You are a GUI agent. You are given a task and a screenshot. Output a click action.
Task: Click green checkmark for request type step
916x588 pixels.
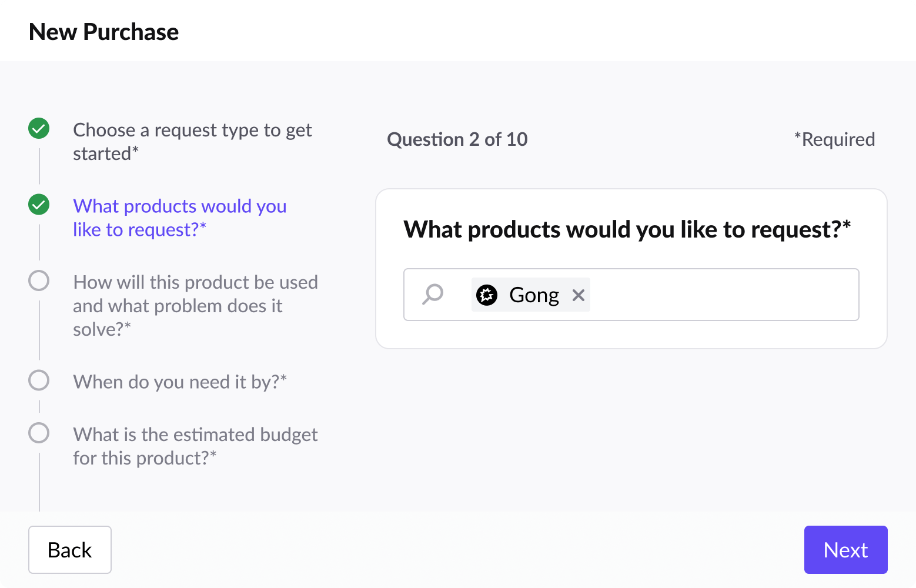(x=39, y=128)
